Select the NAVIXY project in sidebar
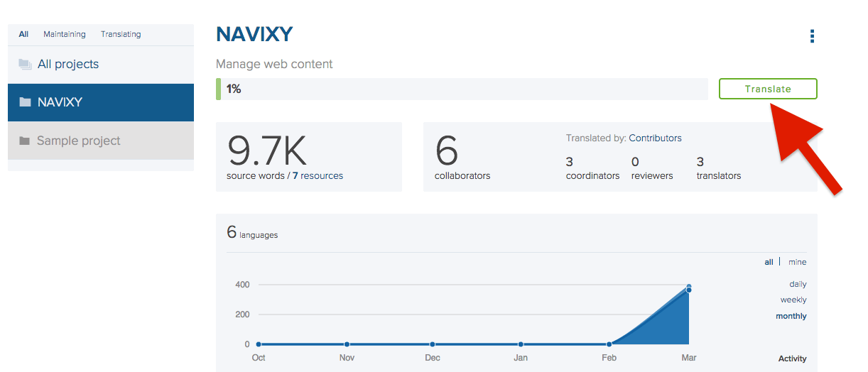This screenshot has width=868, height=372. (101, 102)
